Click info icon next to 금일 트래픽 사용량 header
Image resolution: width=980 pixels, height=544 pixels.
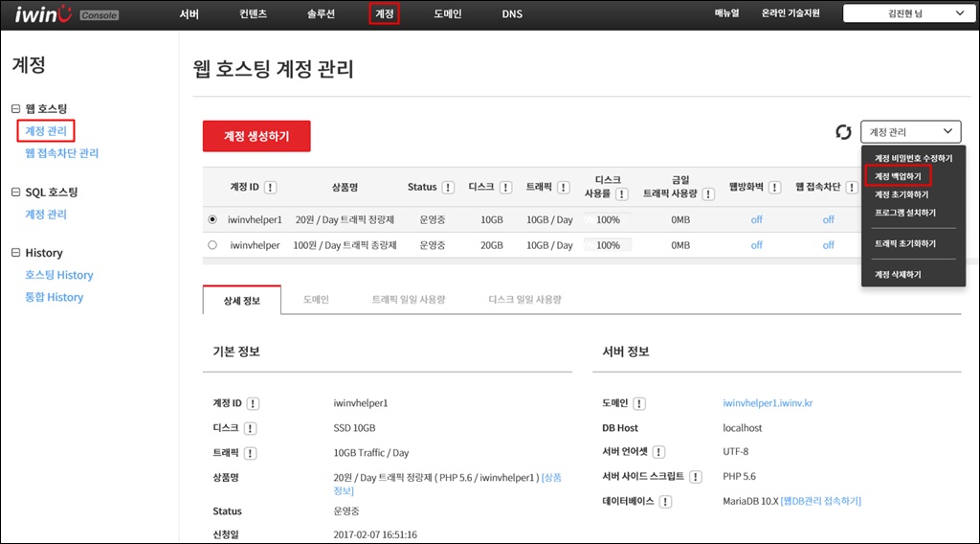pyautogui.click(x=708, y=193)
